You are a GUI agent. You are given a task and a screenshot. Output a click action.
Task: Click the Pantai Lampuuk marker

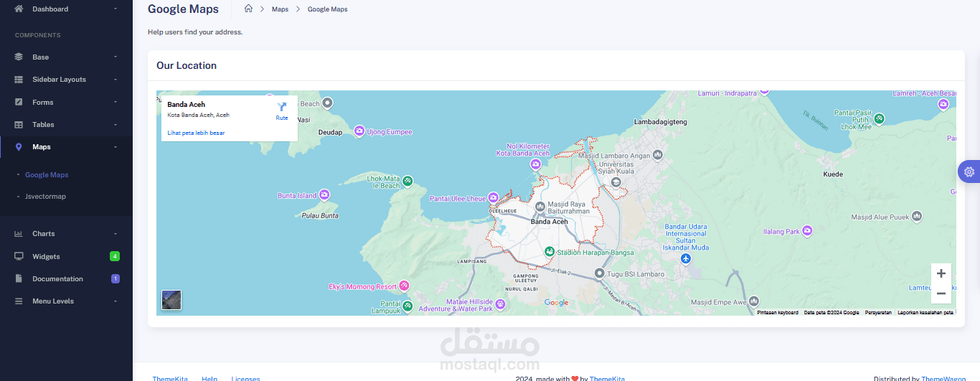407,307
